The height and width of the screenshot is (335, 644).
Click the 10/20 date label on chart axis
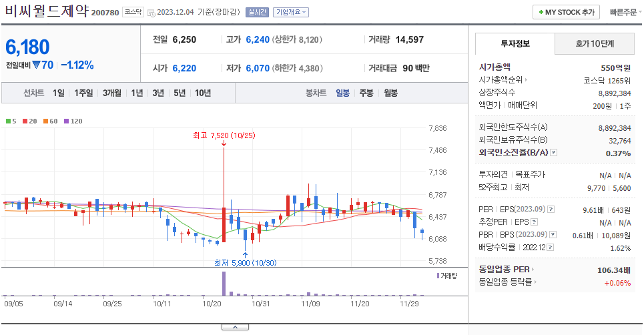click(212, 304)
